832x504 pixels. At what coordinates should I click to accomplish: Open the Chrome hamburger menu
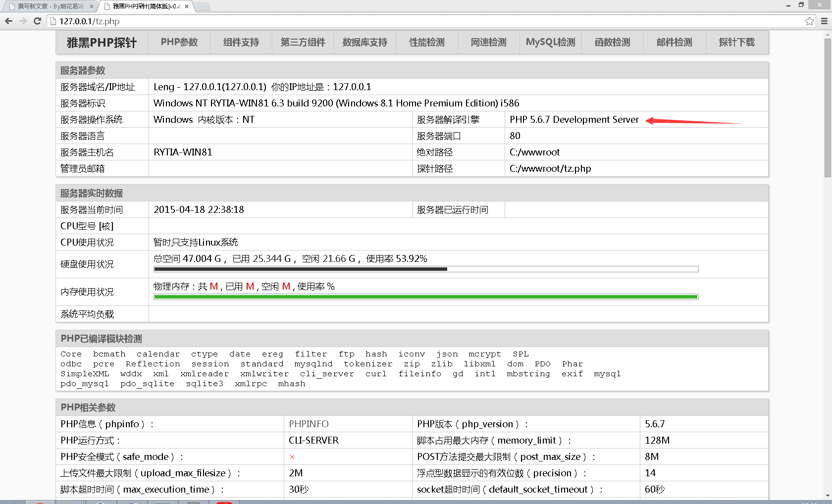[x=825, y=21]
